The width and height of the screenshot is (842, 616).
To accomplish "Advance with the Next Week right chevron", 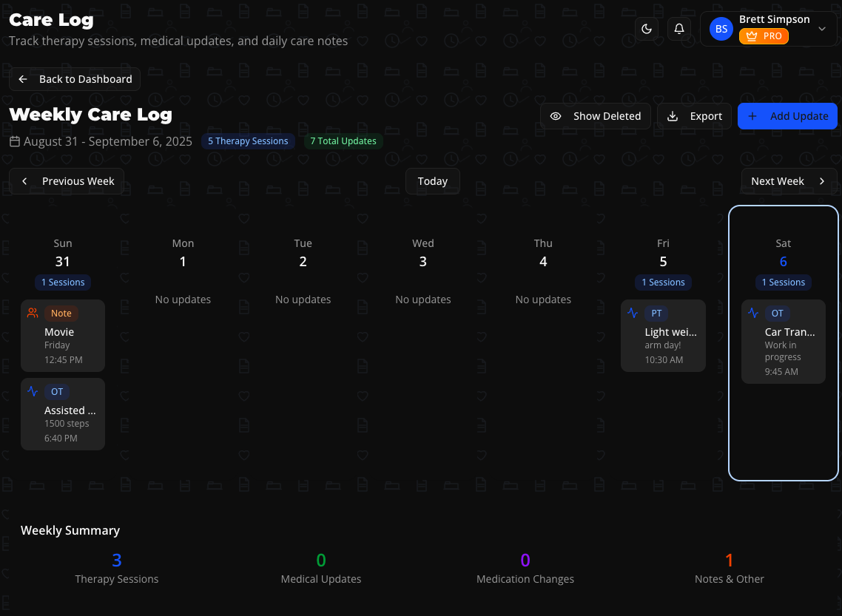I will click(x=821, y=180).
